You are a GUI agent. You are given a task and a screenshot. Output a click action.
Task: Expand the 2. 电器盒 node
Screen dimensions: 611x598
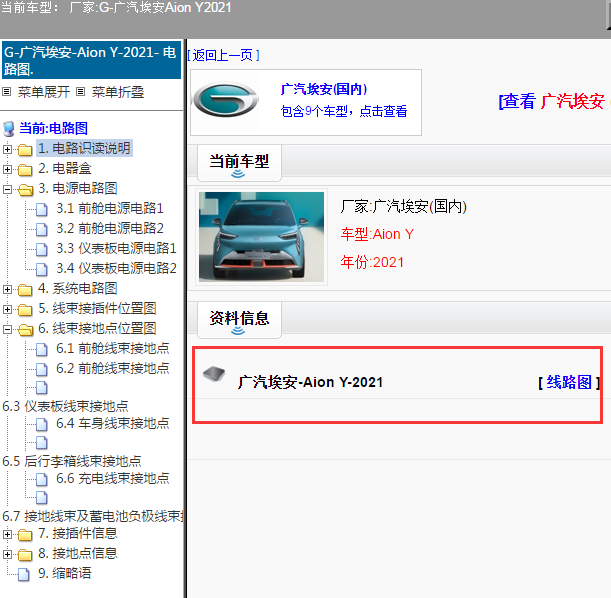pyautogui.click(x=7, y=169)
